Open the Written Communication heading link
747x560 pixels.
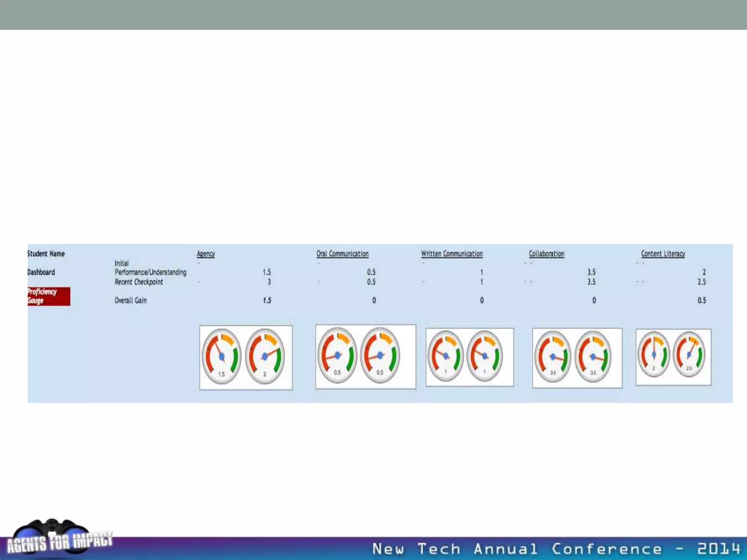452,254
